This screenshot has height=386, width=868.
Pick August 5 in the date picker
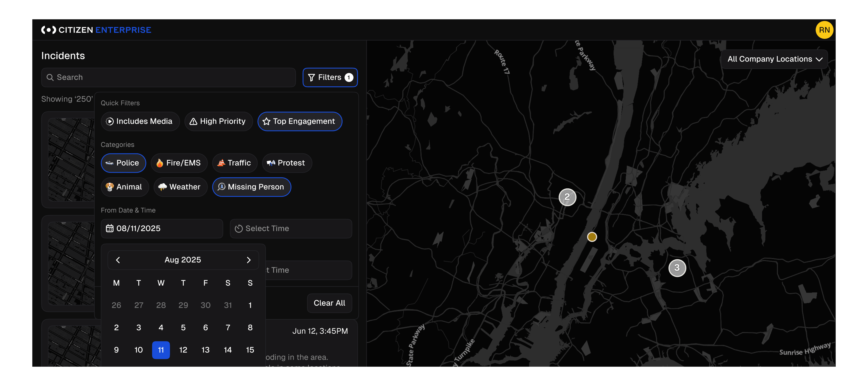[x=183, y=328]
